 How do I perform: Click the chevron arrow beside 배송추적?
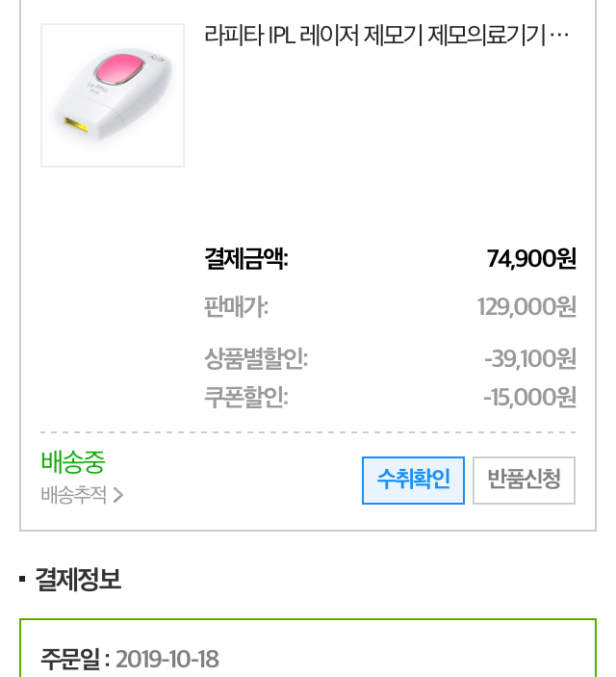point(118,496)
